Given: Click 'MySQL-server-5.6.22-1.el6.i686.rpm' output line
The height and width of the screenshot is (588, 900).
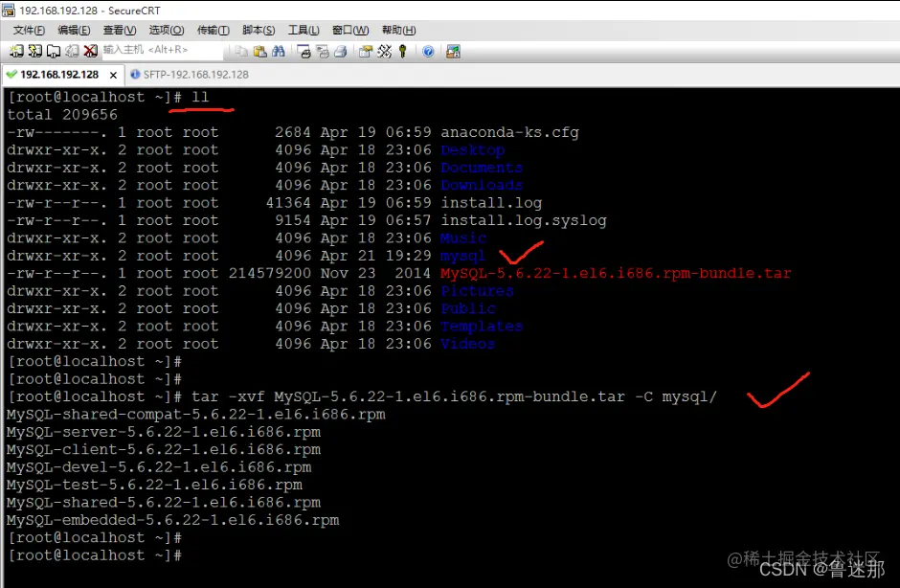Looking at the screenshot, I should 164,433.
